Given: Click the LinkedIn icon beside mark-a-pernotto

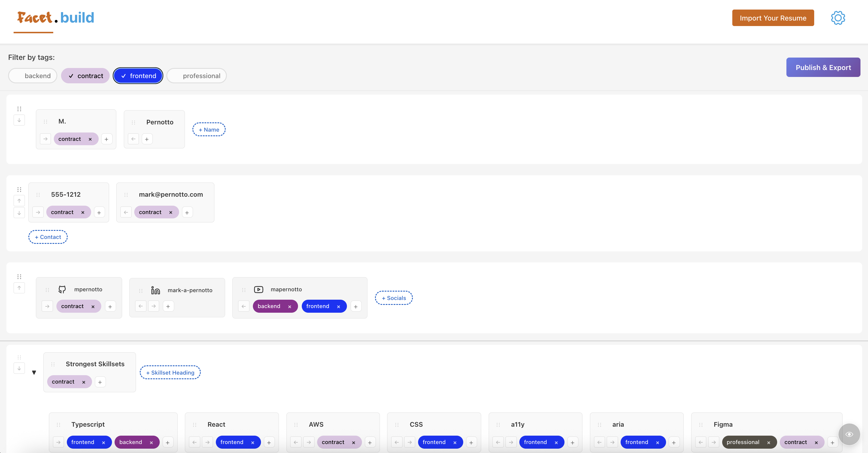Looking at the screenshot, I should [x=155, y=290].
